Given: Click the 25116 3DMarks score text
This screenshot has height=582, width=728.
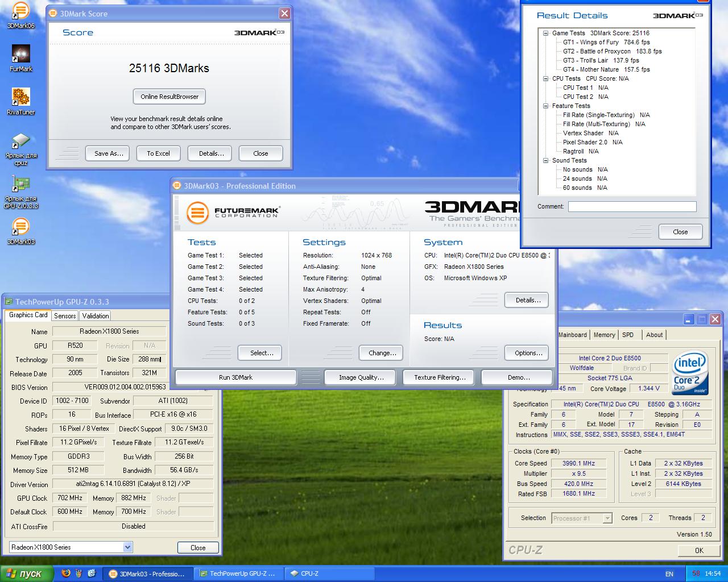Looking at the screenshot, I should click(x=169, y=68).
